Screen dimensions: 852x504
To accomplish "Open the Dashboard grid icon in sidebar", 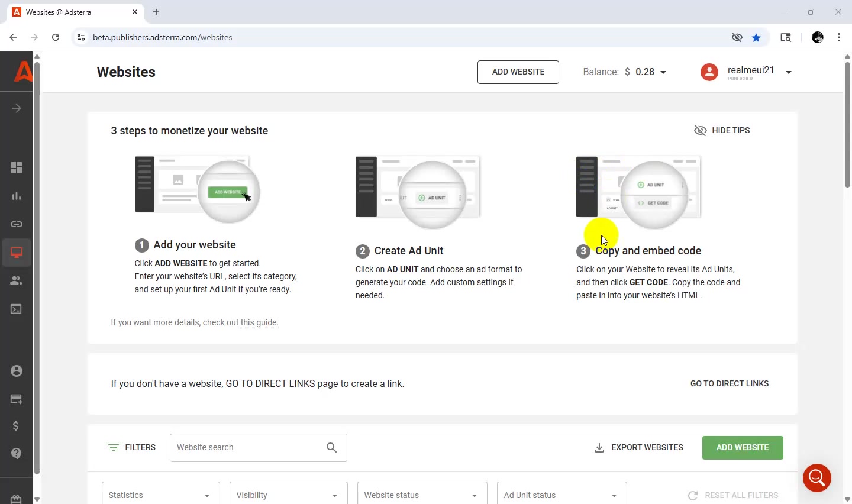I will [x=17, y=167].
